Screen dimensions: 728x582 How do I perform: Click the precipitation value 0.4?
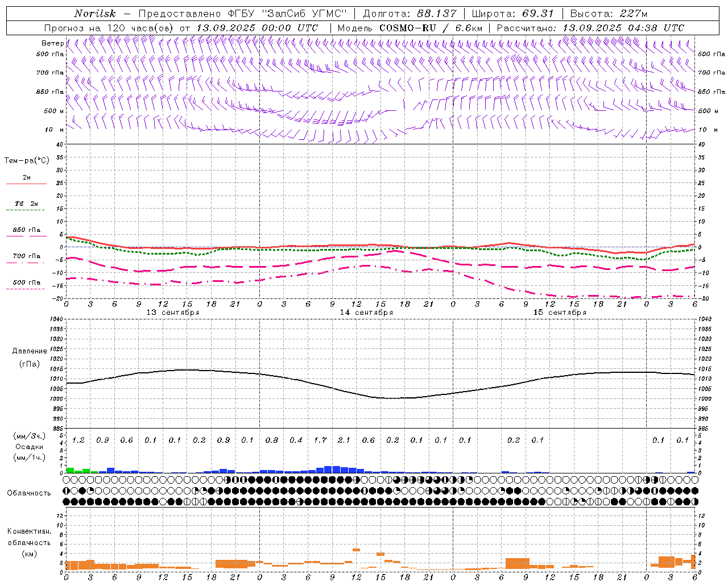296,440
